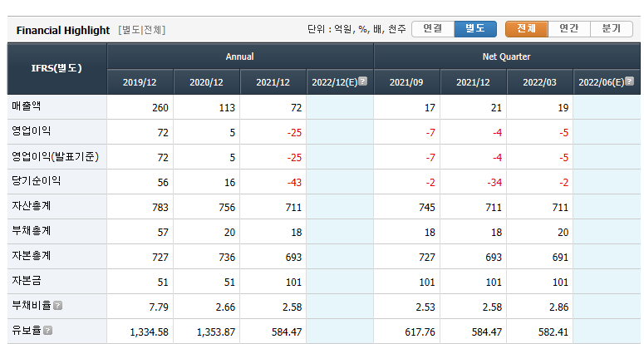The height and width of the screenshot is (344, 644).
Task: Click the 영업이익(발표기준) row label
Action: pyautogui.click(x=55, y=156)
